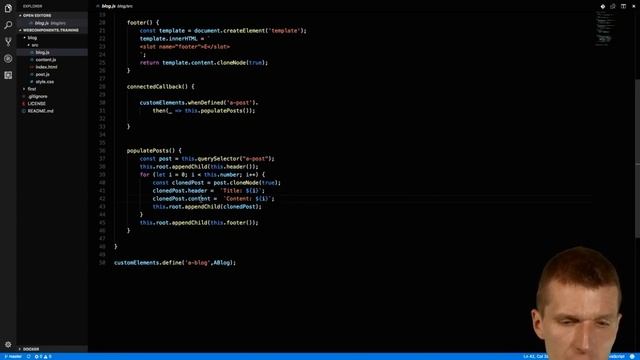Click the synchronize changes icon in status bar
This screenshot has width=640, height=360.
[29, 356]
